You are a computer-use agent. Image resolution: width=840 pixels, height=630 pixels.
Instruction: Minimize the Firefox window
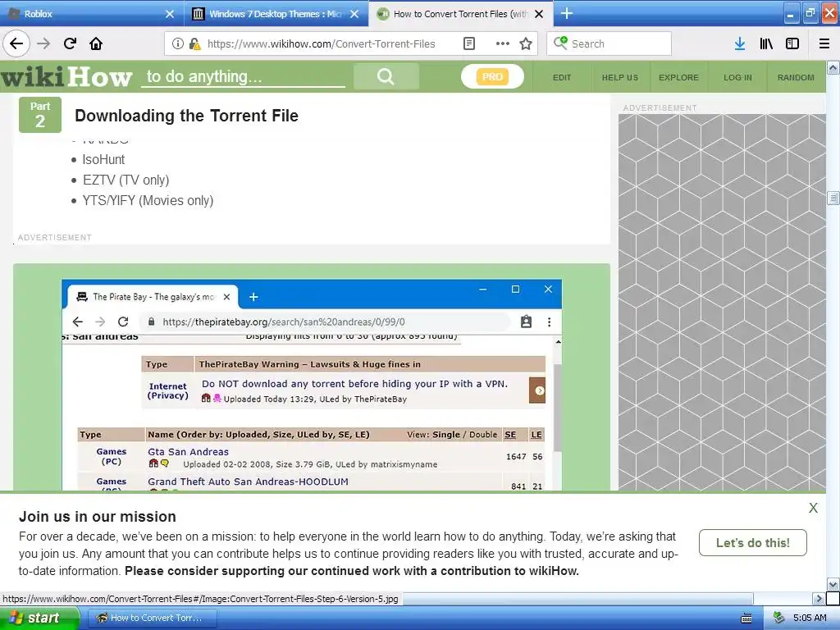(x=790, y=14)
